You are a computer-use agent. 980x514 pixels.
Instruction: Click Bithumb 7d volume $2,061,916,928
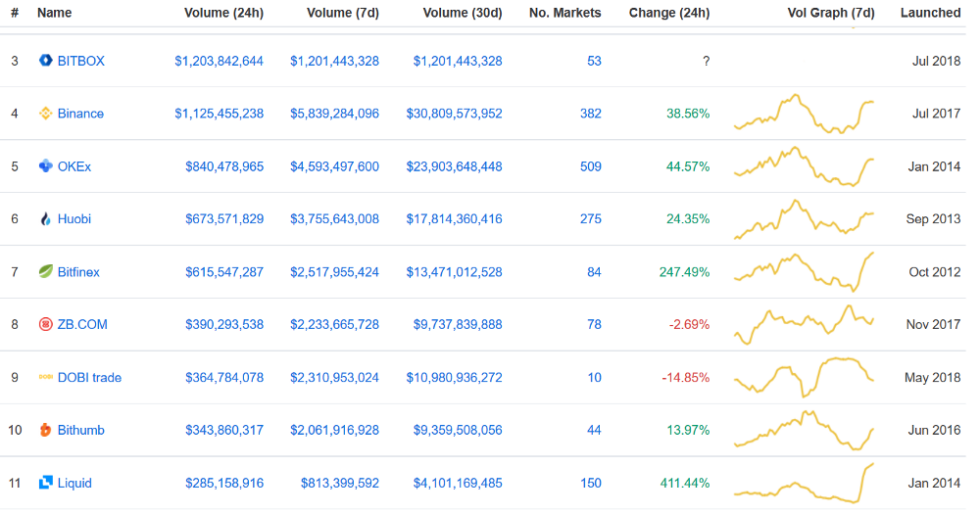[334, 431]
